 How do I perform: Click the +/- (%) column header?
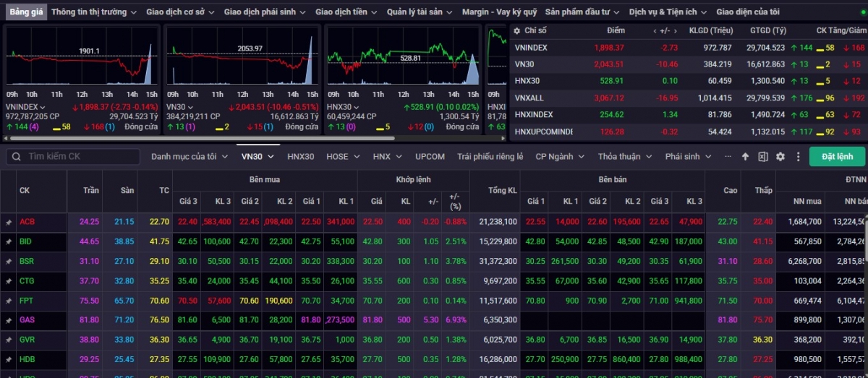point(454,201)
